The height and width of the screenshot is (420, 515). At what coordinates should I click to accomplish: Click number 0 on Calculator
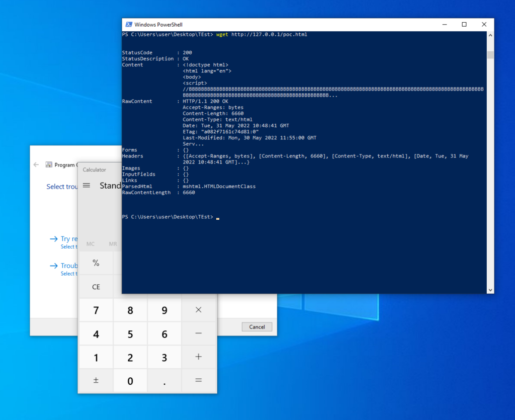pos(130,381)
